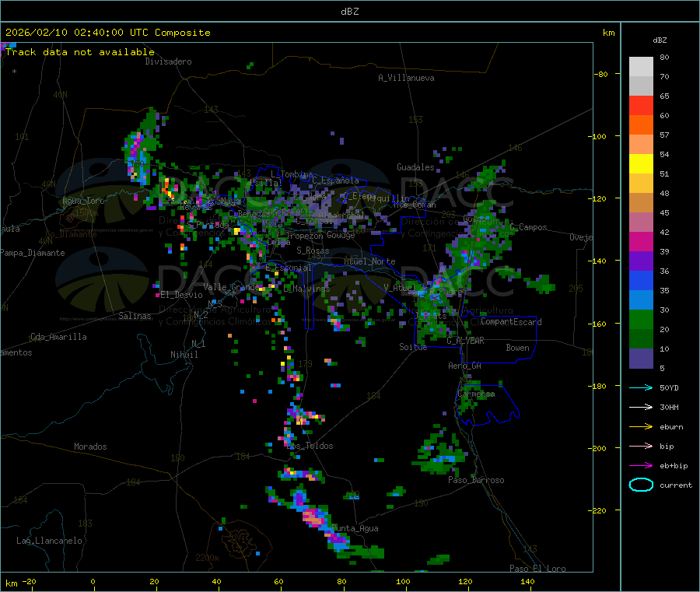Select the yellow eburn arrow legend icon

(641, 427)
